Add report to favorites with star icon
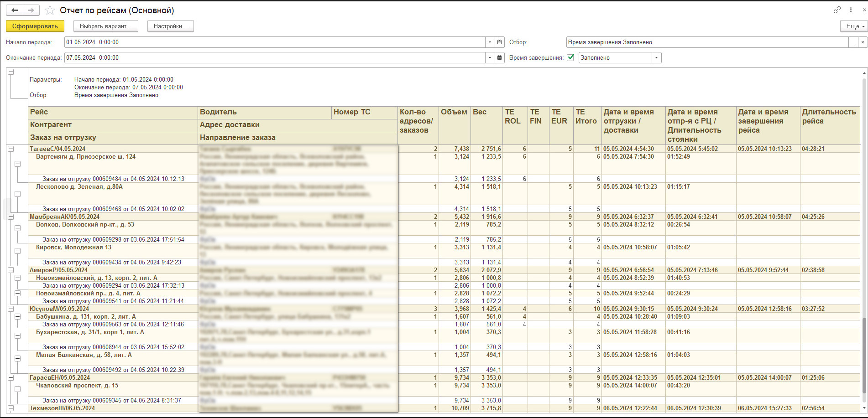This screenshot has width=868, height=418. click(50, 10)
